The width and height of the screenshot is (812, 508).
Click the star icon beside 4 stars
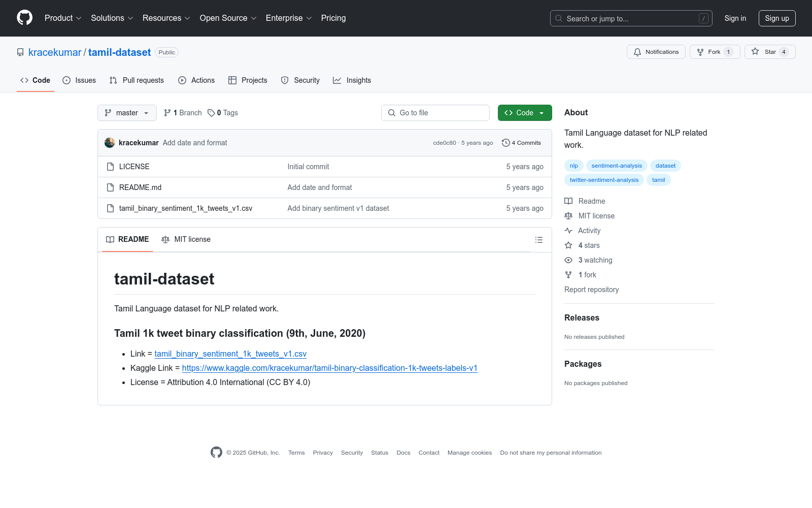[568, 245]
